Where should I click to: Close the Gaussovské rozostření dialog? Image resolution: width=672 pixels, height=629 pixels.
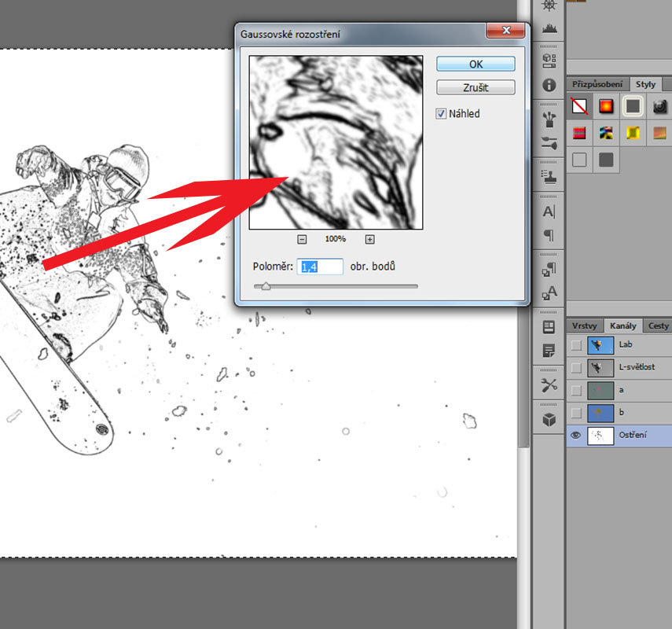click(x=505, y=30)
